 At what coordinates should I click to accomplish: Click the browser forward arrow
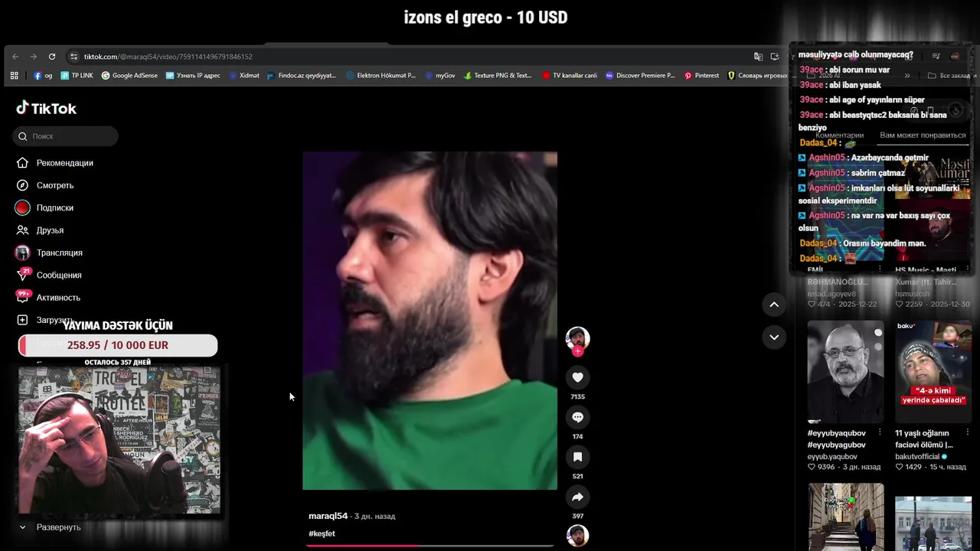point(34,57)
